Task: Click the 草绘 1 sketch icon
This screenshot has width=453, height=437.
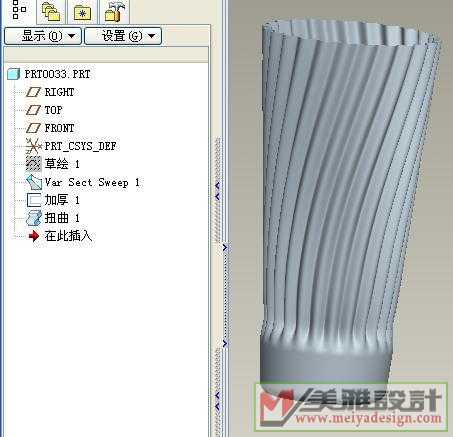Action: point(33,164)
